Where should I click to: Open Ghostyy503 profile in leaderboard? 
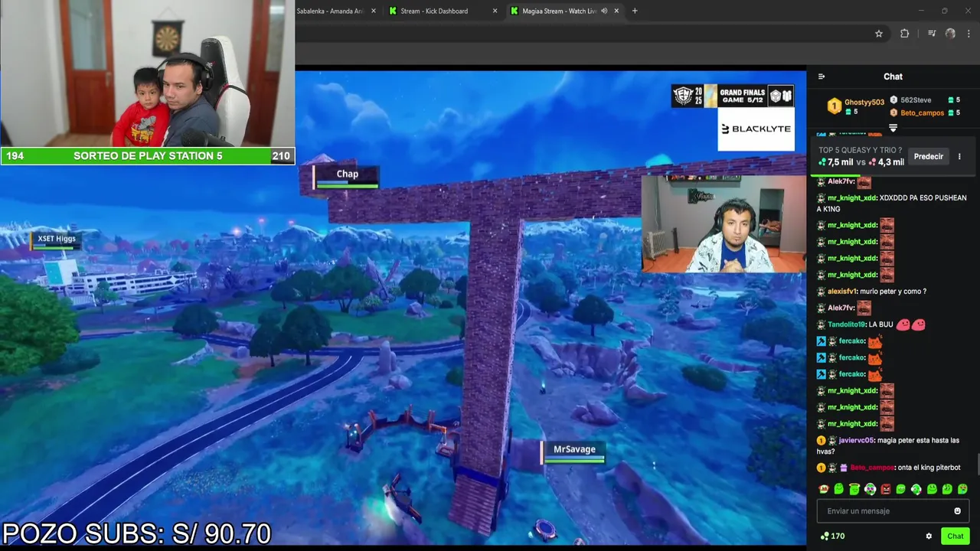click(x=864, y=102)
